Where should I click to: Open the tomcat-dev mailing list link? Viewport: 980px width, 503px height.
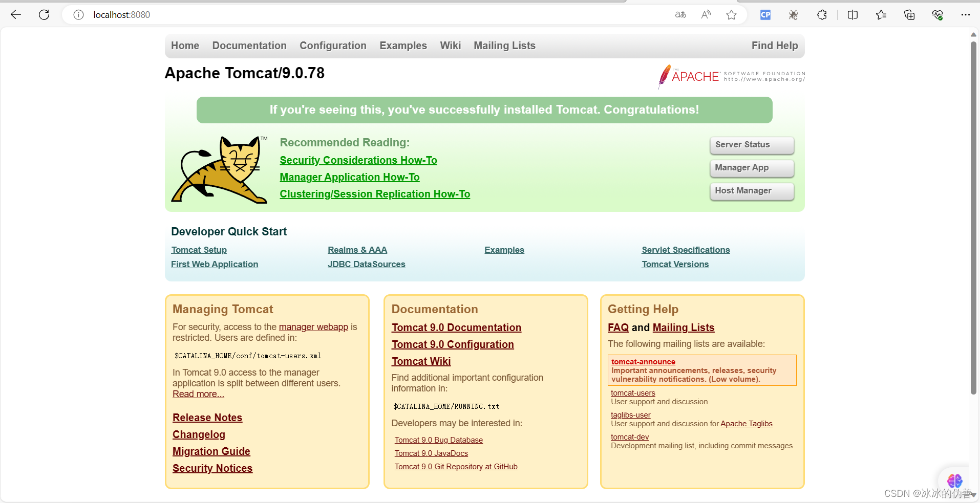(x=630, y=437)
